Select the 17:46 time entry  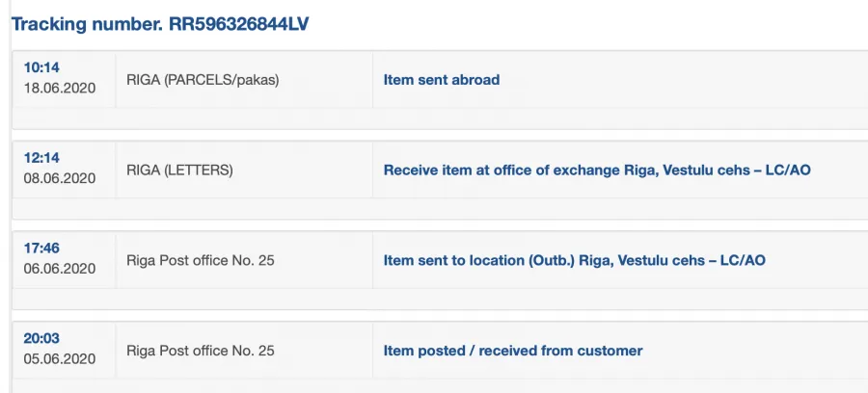(x=41, y=249)
